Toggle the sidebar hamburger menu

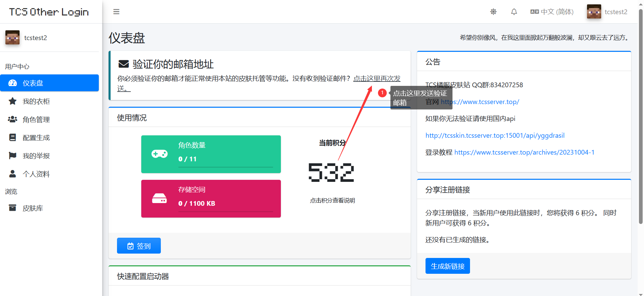click(x=116, y=12)
